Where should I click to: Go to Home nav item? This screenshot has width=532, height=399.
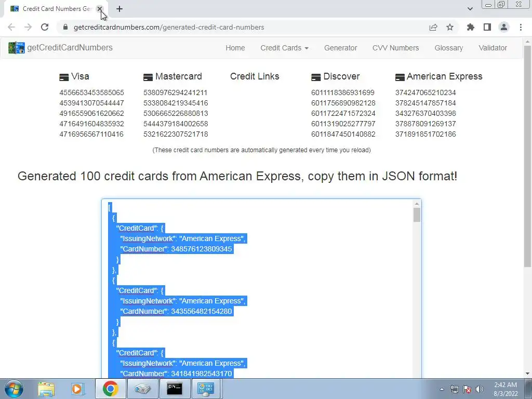click(x=235, y=48)
